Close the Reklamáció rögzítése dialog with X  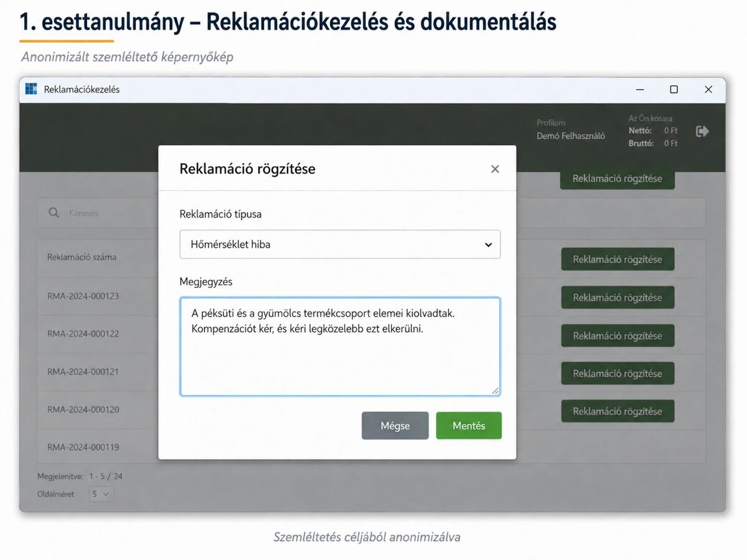[x=495, y=169]
